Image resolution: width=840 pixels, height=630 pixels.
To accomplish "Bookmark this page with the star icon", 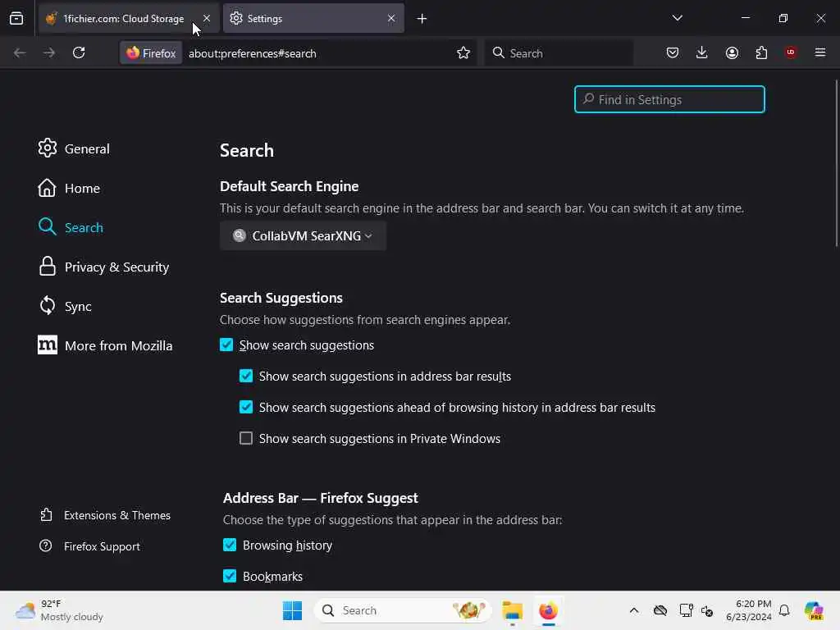I will click(x=463, y=52).
